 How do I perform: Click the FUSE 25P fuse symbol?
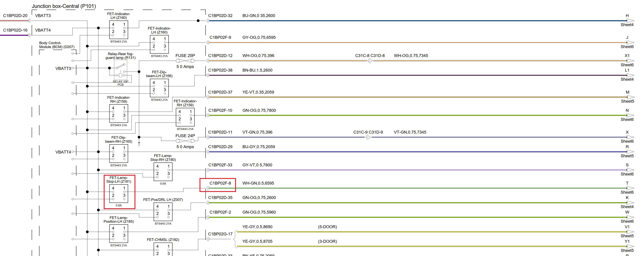click(185, 61)
